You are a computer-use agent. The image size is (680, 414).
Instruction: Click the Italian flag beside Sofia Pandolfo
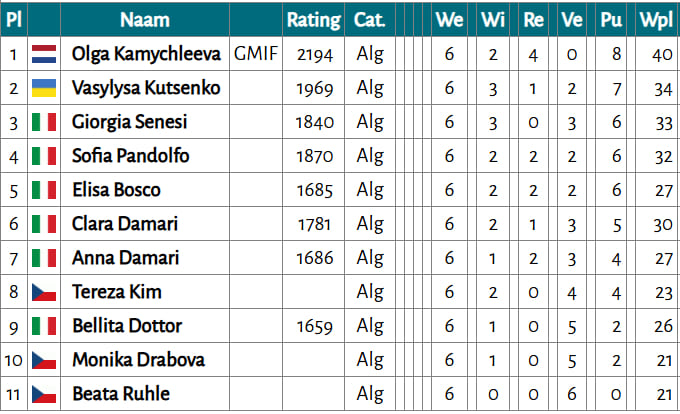[44, 156]
